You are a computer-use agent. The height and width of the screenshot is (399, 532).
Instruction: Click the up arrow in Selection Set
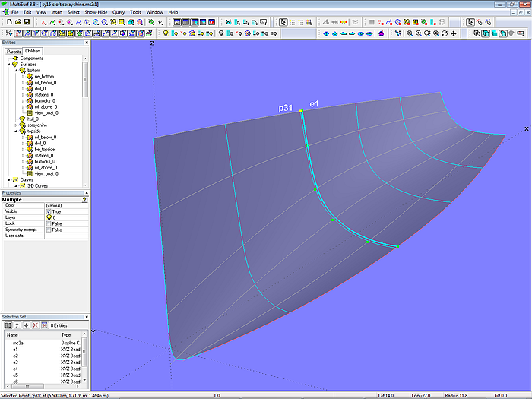(x=17, y=325)
